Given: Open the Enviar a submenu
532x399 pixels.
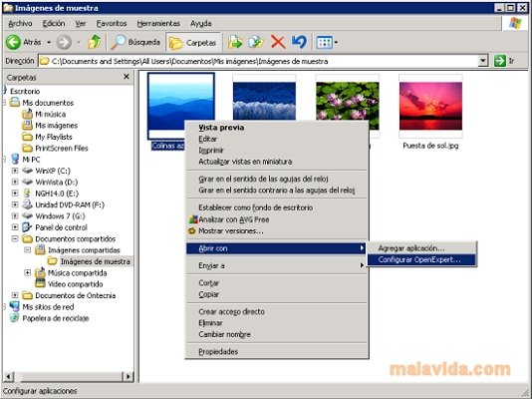Looking at the screenshot, I should coord(277,265).
